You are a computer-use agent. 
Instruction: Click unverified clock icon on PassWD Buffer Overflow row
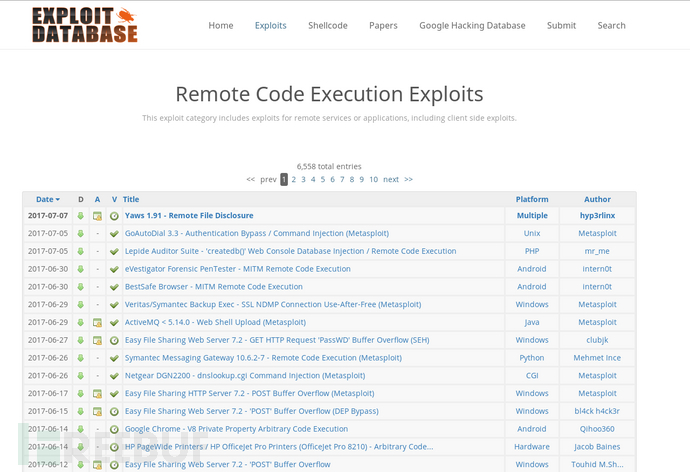[114, 340]
